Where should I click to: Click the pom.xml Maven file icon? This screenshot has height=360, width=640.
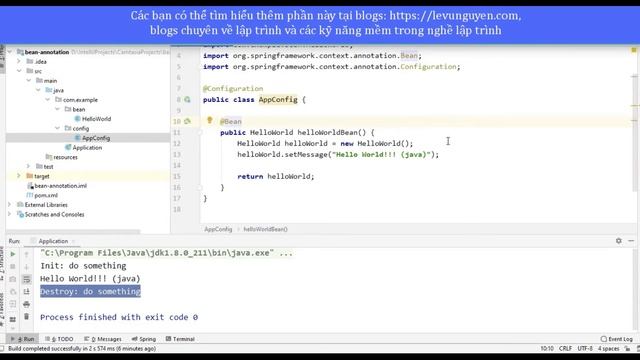[x=30, y=195]
